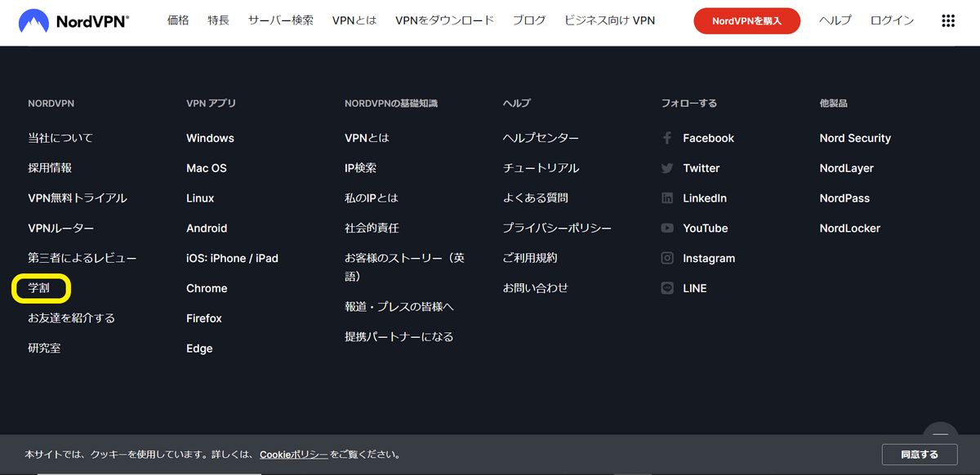Open 当社について link
This screenshot has height=475, width=980.
pos(60,138)
